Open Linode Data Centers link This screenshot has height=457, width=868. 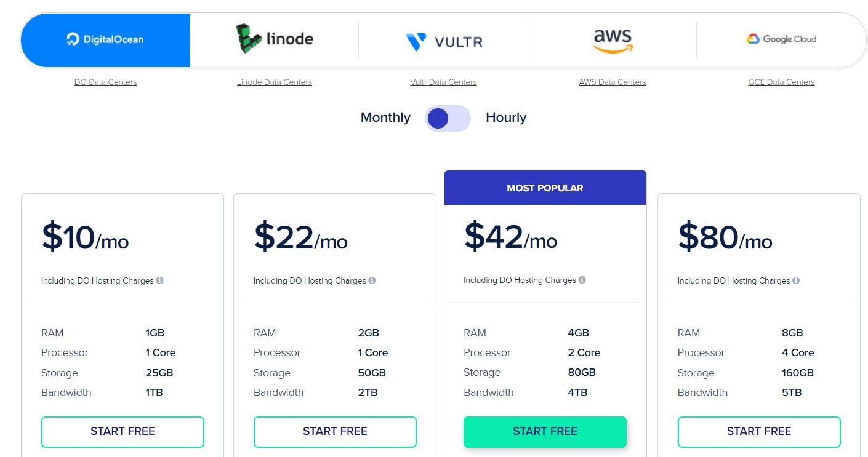(x=275, y=82)
